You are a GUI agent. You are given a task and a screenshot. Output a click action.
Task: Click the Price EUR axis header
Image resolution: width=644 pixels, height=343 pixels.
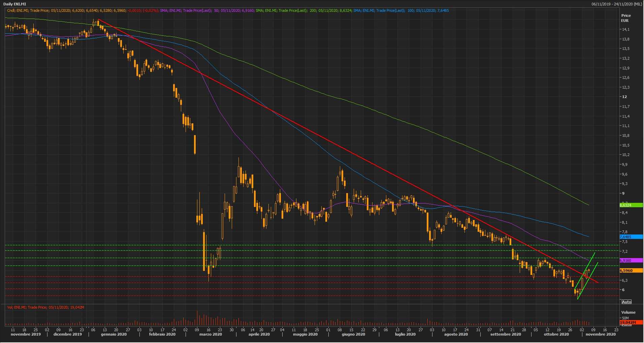pyautogui.click(x=626, y=18)
